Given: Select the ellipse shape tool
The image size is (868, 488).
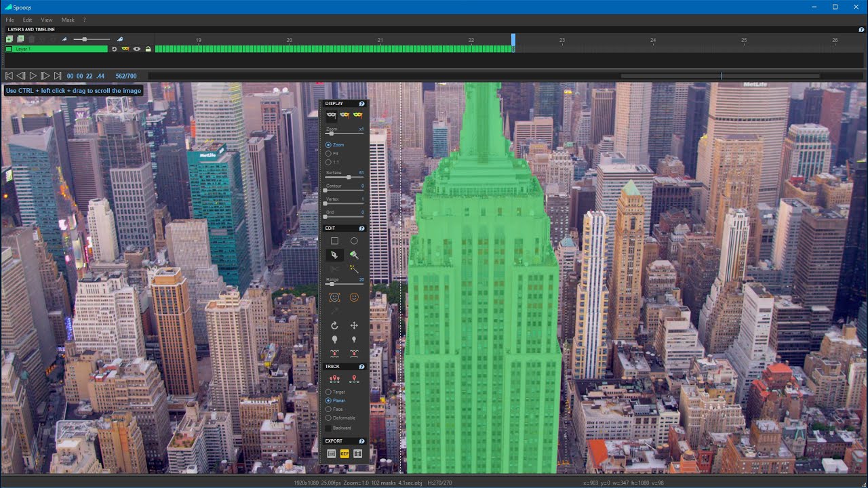Looking at the screenshot, I should [354, 241].
